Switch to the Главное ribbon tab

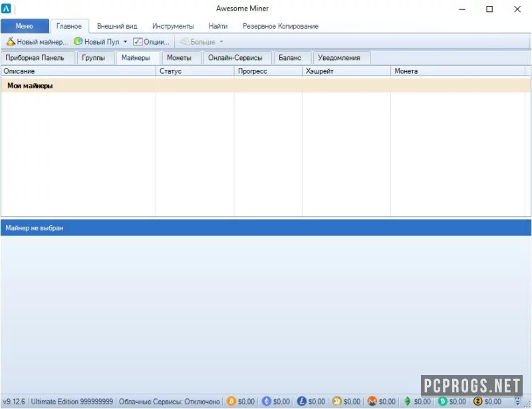coord(69,26)
